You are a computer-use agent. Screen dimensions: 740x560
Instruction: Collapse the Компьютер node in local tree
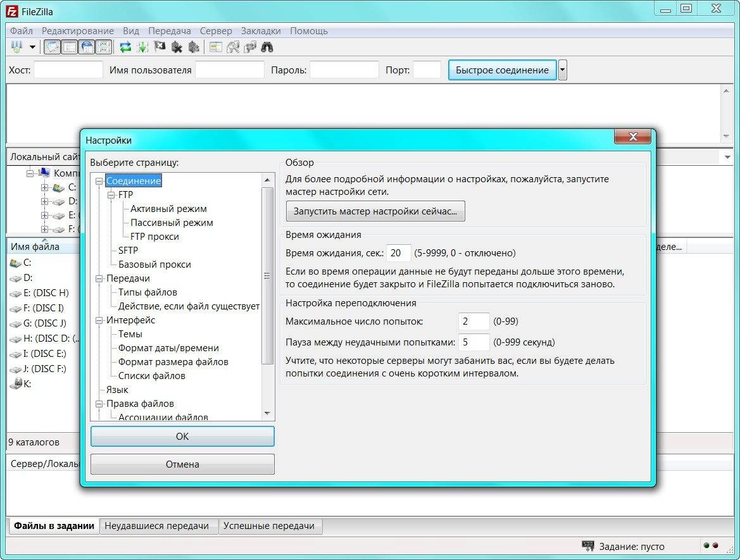[30, 173]
